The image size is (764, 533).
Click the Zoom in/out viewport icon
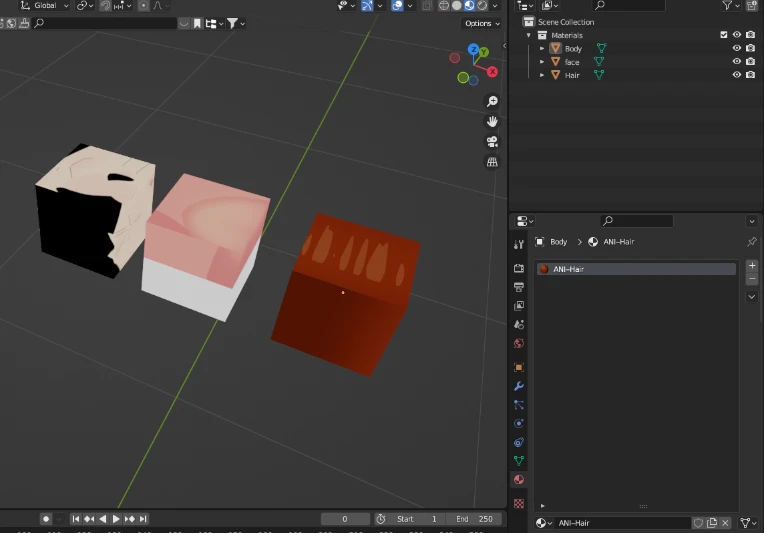(492, 101)
